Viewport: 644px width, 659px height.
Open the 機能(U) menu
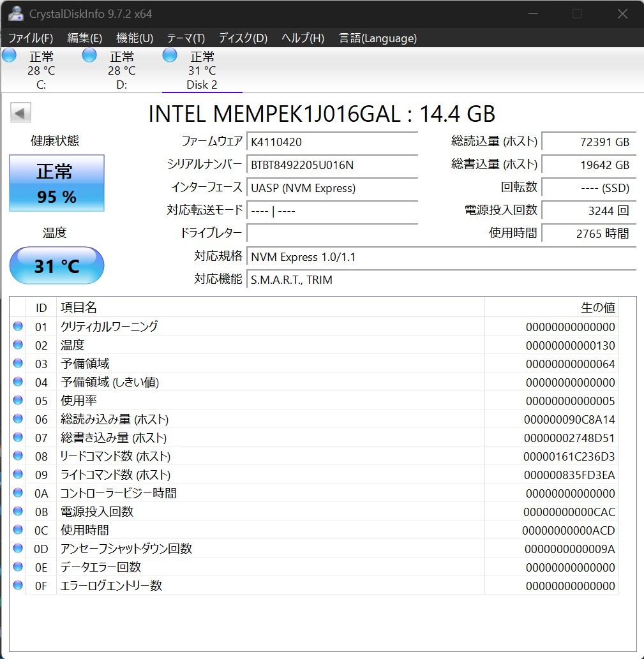tap(135, 38)
